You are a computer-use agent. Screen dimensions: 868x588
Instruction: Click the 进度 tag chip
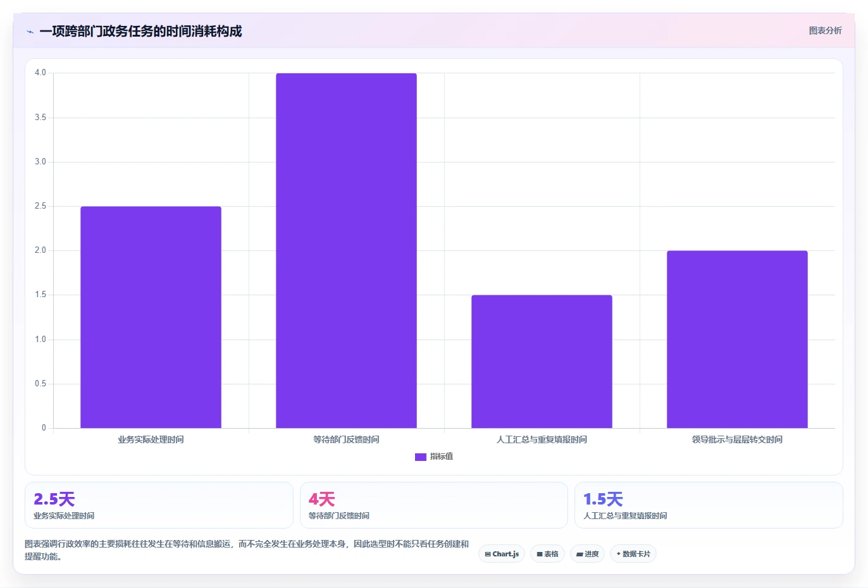(x=587, y=554)
